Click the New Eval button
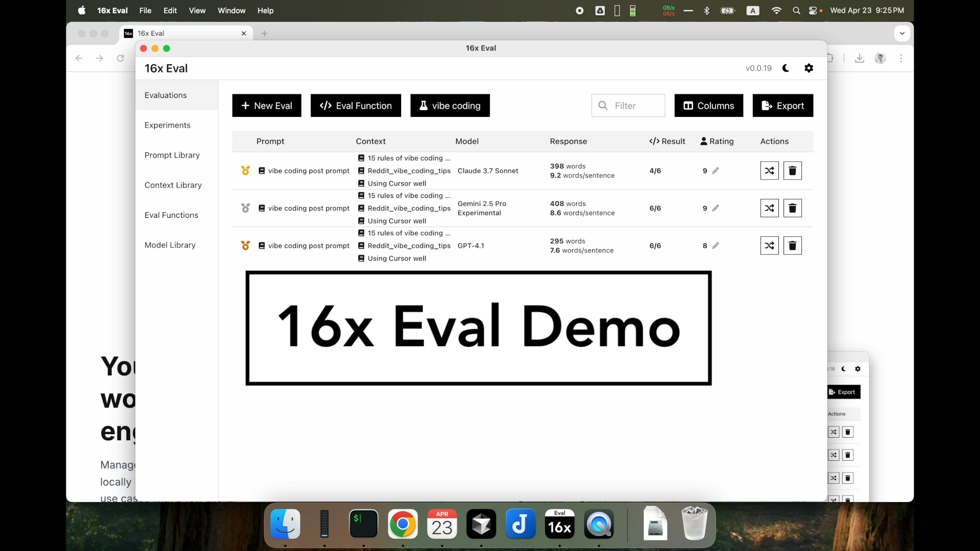The height and width of the screenshot is (551, 980). click(x=266, y=106)
